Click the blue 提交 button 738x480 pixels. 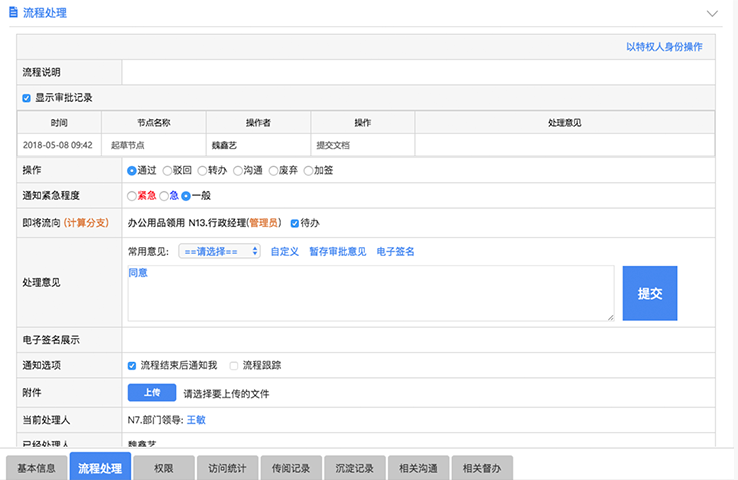pos(650,293)
